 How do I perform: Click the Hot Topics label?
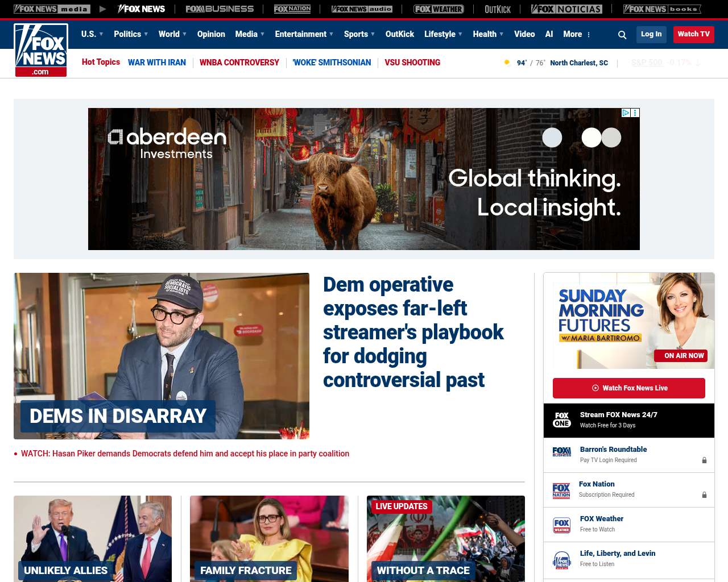pos(101,62)
